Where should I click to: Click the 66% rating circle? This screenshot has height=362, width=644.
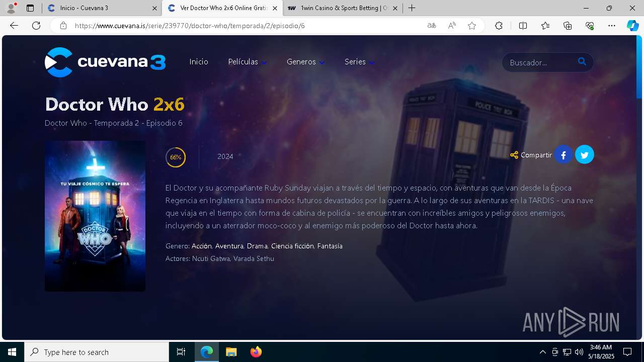[x=176, y=157]
